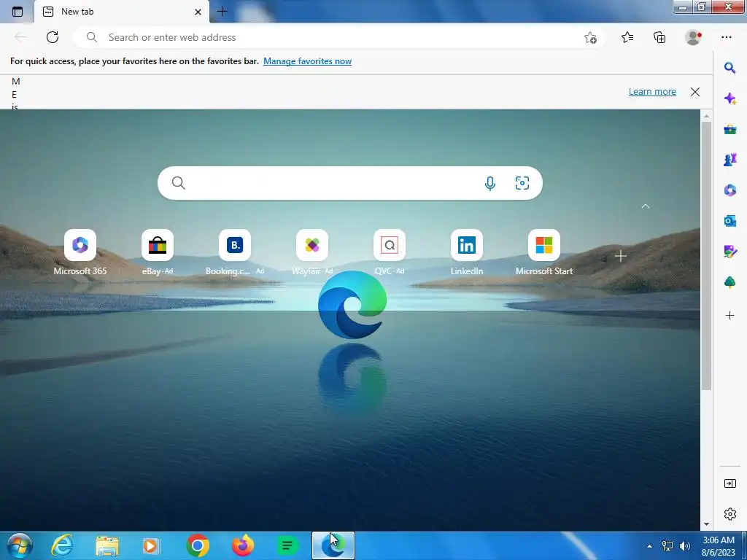Open sidebar Tools briefcase icon

point(729,130)
